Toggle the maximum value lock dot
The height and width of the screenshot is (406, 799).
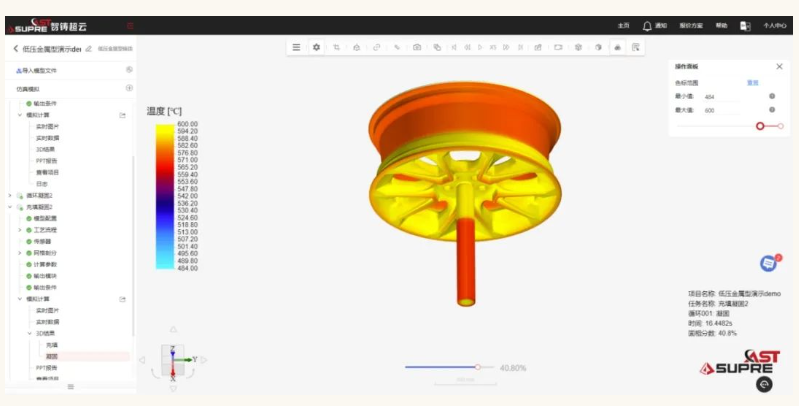[x=772, y=110]
